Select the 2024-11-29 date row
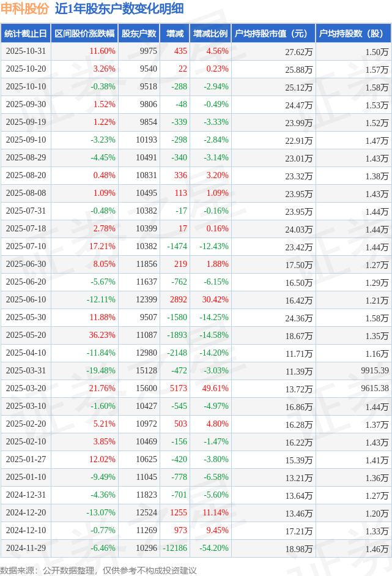This screenshot has height=576, width=392. [26, 548]
